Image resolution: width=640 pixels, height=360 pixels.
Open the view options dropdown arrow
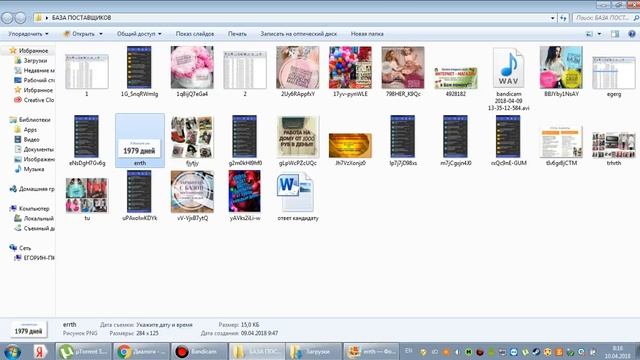tap(599, 34)
